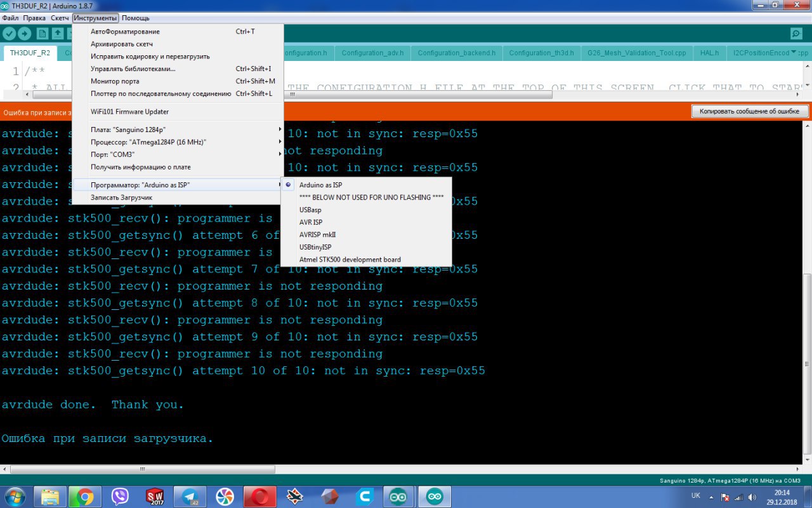Open the Правка menu
Viewport: 812px width, 508px height.
(34, 18)
